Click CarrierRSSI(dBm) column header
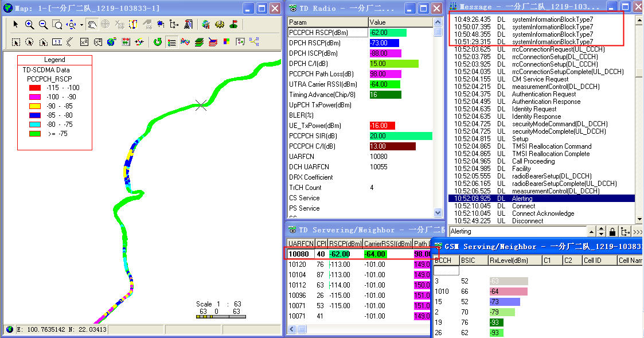The height and width of the screenshot is (338, 644). click(388, 243)
